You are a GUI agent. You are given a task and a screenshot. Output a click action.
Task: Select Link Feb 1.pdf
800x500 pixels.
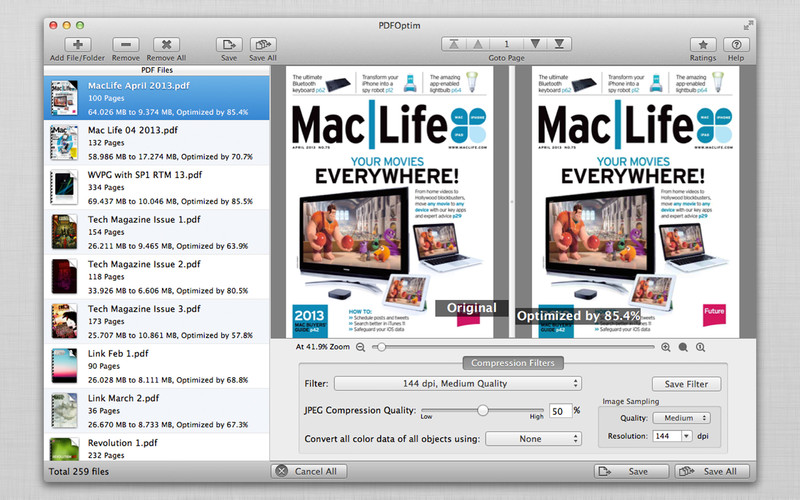click(157, 366)
